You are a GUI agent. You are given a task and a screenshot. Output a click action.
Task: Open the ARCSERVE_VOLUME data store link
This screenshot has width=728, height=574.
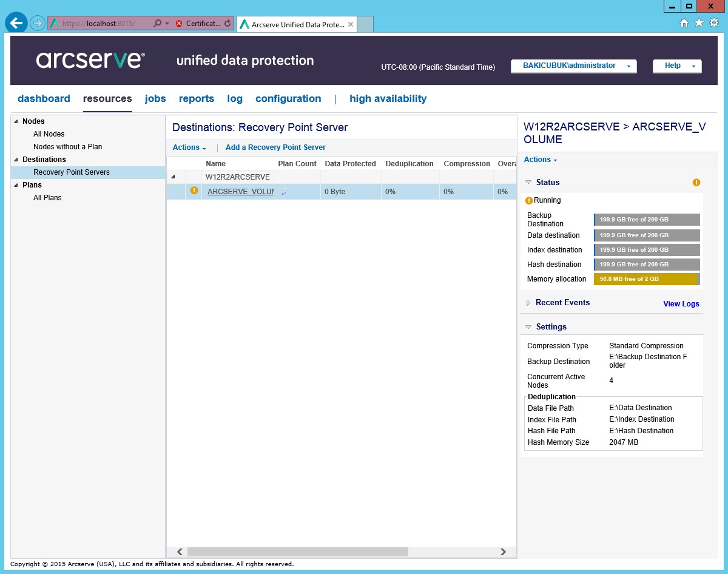coord(240,191)
